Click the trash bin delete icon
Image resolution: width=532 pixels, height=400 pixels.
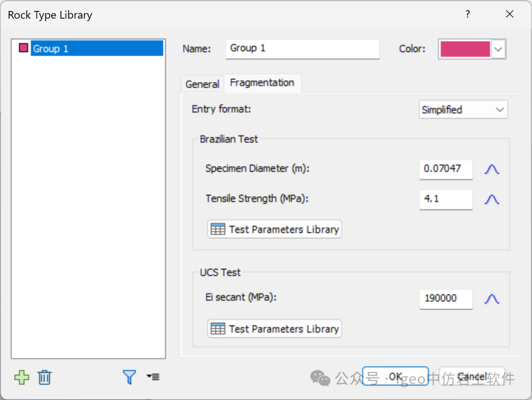[44, 377]
